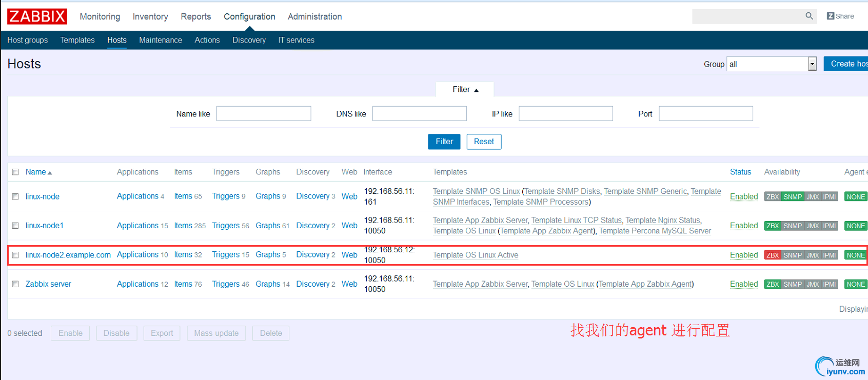Open Items for linux-node1
Viewport: 868px width, 380px height.
tap(183, 226)
